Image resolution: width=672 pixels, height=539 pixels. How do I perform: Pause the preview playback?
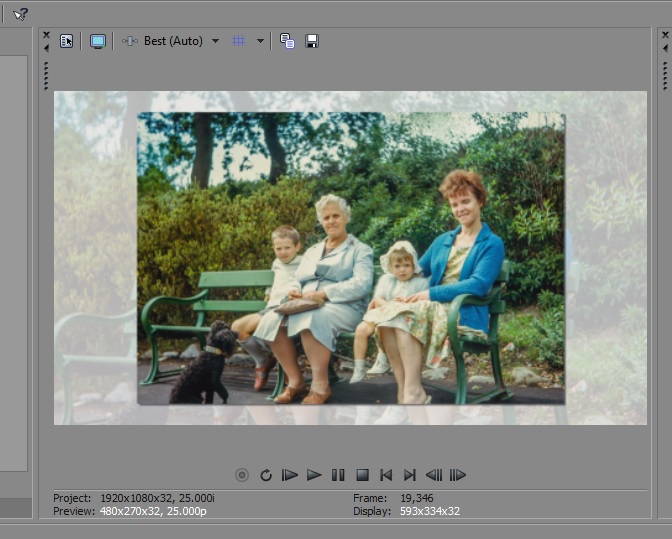[338, 475]
